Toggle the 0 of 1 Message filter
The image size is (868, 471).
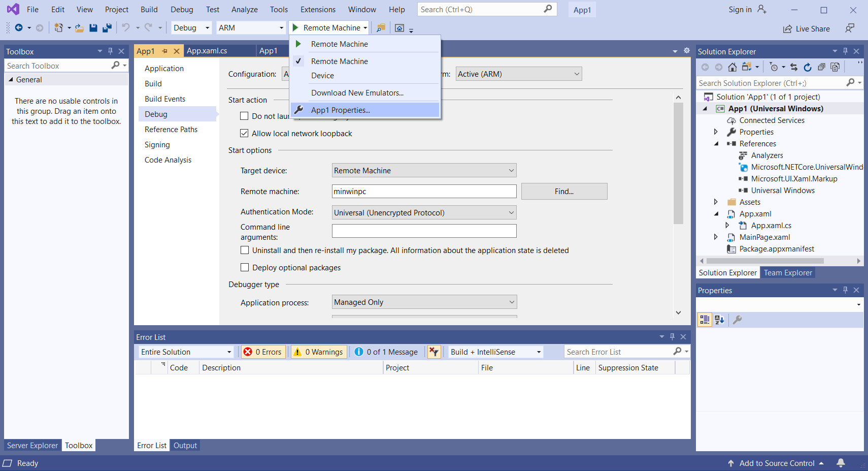point(386,352)
